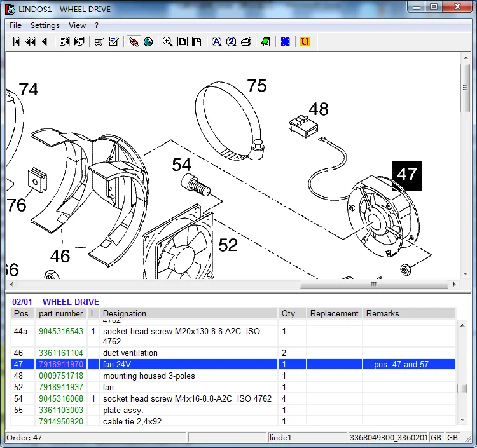Image resolution: width=477 pixels, height=448 pixels.
Task: Open the ? help menu
Action: [x=97, y=25]
